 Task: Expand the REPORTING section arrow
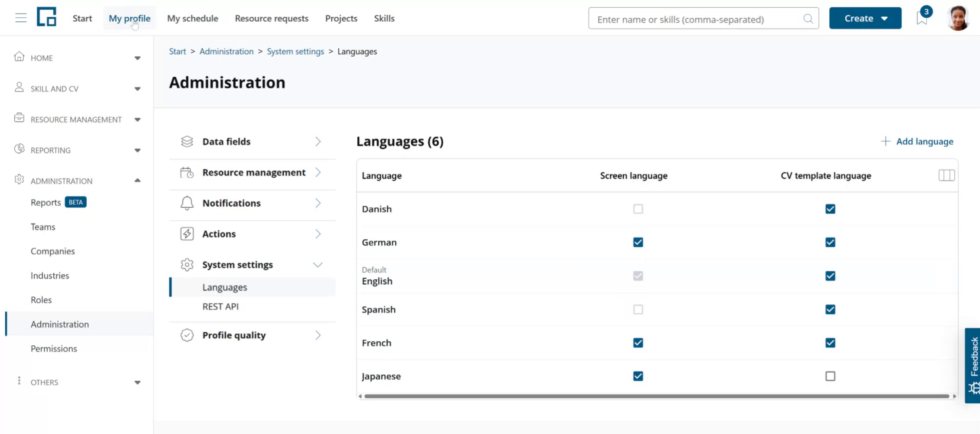pos(137,151)
